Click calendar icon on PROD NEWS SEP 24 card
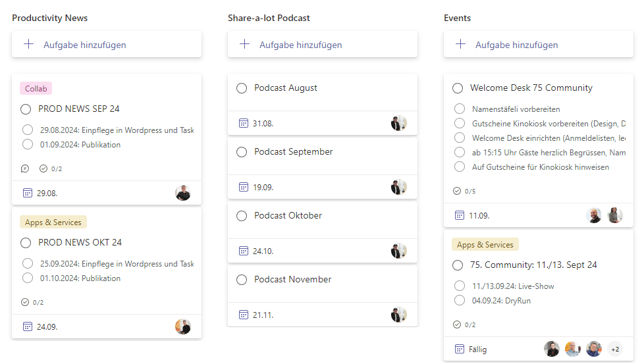The height and width of the screenshot is (364, 642). (28, 193)
